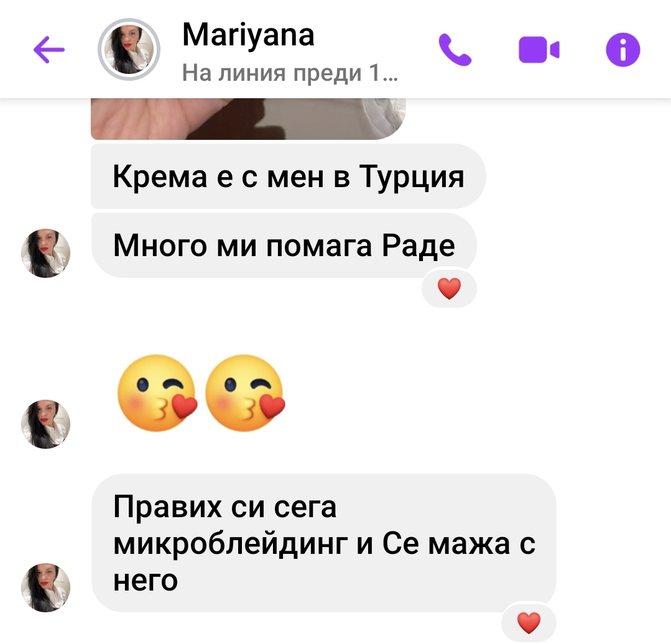This screenshot has width=671, height=644.
Task: Tap avatar beside 'Много ми помага Раде'
Action: click(45, 253)
